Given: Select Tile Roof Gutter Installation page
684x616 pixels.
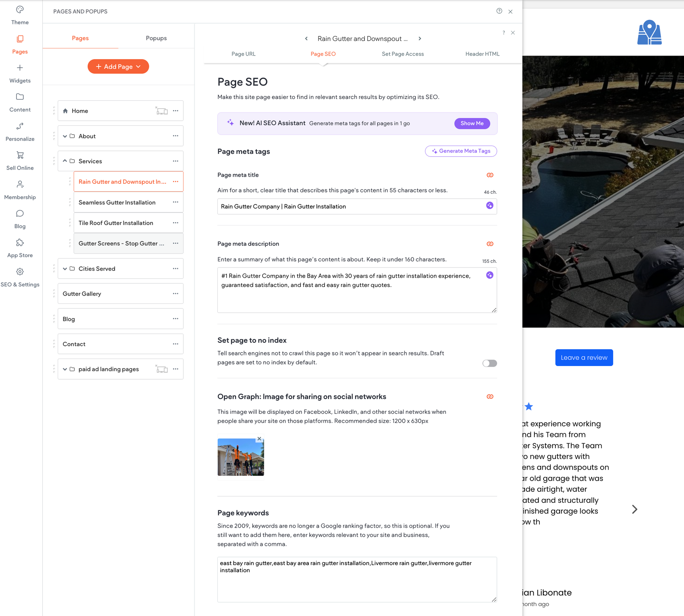Looking at the screenshot, I should tap(129, 223).
